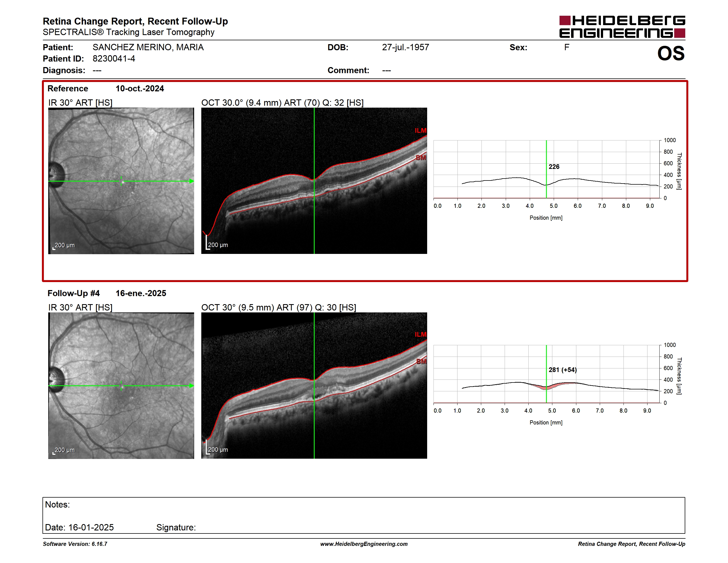728x563 pixels.
Task: Click the Reference OCT title with Q: 32
Action: 282,103
